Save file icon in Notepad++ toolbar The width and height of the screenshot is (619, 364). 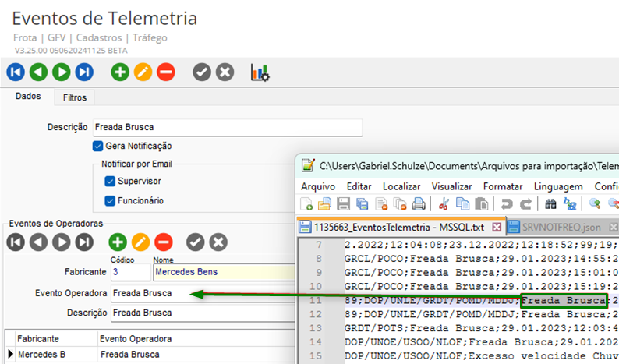point(344,204)
